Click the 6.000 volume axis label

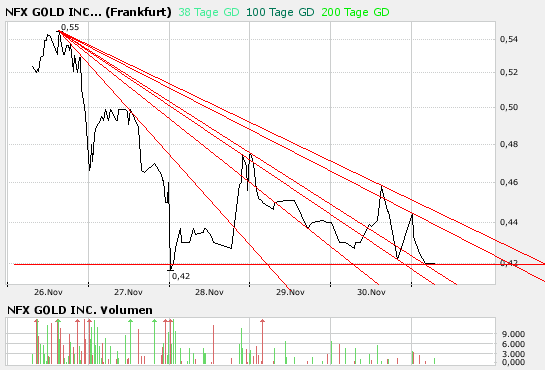pos(513,344)
